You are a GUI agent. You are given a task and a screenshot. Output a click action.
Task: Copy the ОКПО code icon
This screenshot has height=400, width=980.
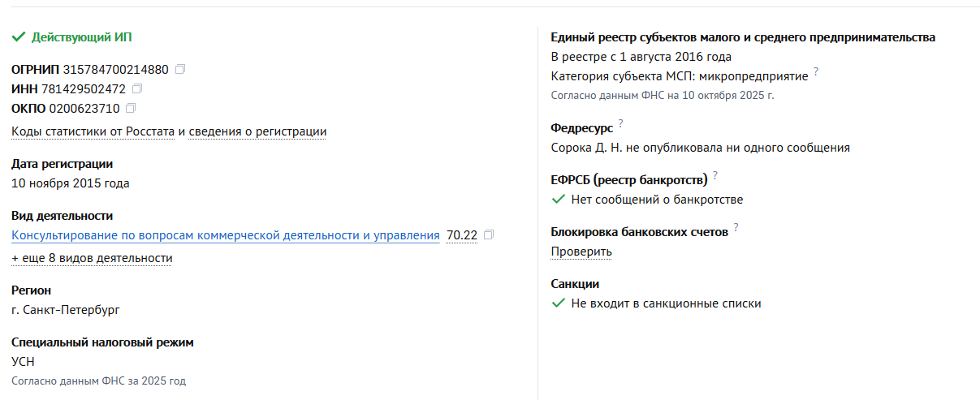pyautogui.click(x=131, y=109)
